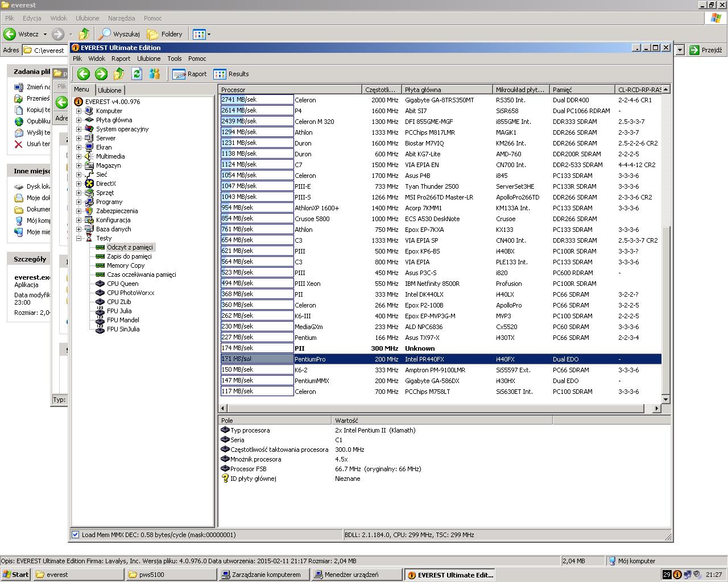The width and height of the screenshot is (728, 582).
Task: Select Czas oczekiwania pamięci test
Action: (x=141, y=275)
